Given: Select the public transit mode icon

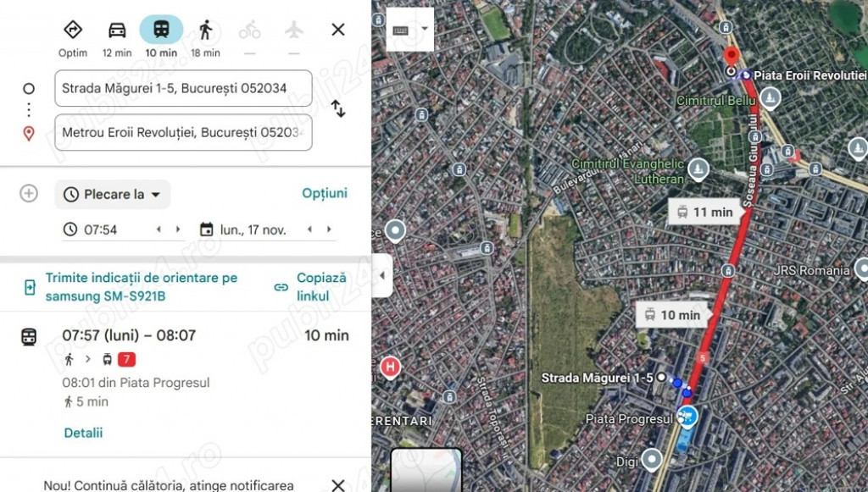Looking at the screenshot, I should (x=161, y=30).
